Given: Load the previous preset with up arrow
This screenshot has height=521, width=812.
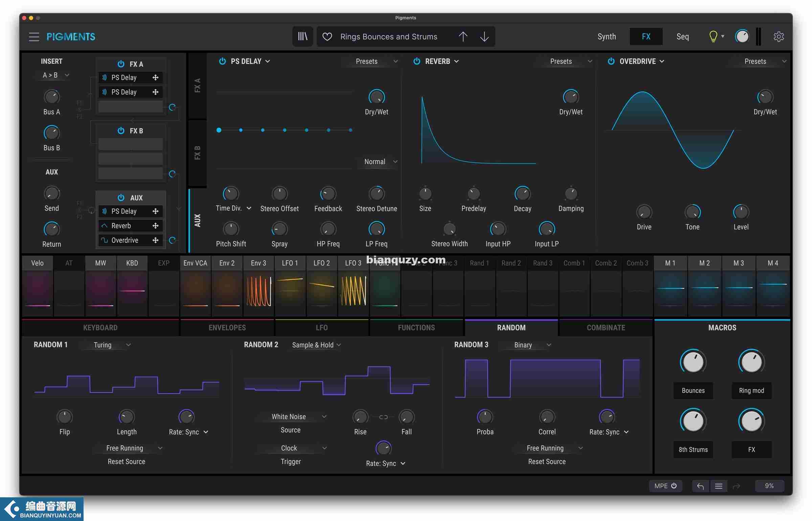Looking at the screenshot, I should 463,37.
